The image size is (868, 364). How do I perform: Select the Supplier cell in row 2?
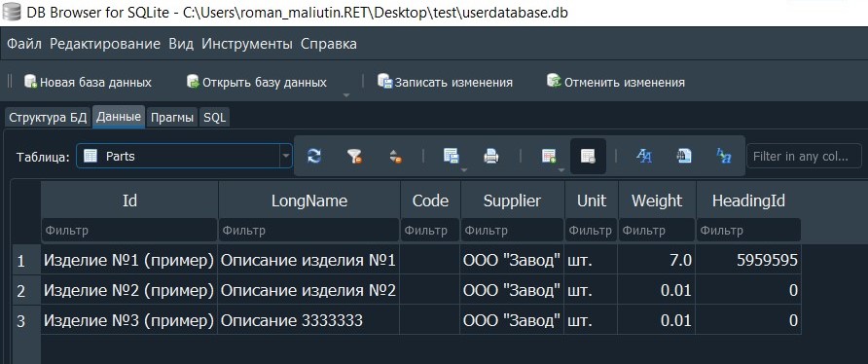pyautogui.click(x=512, y=290)
